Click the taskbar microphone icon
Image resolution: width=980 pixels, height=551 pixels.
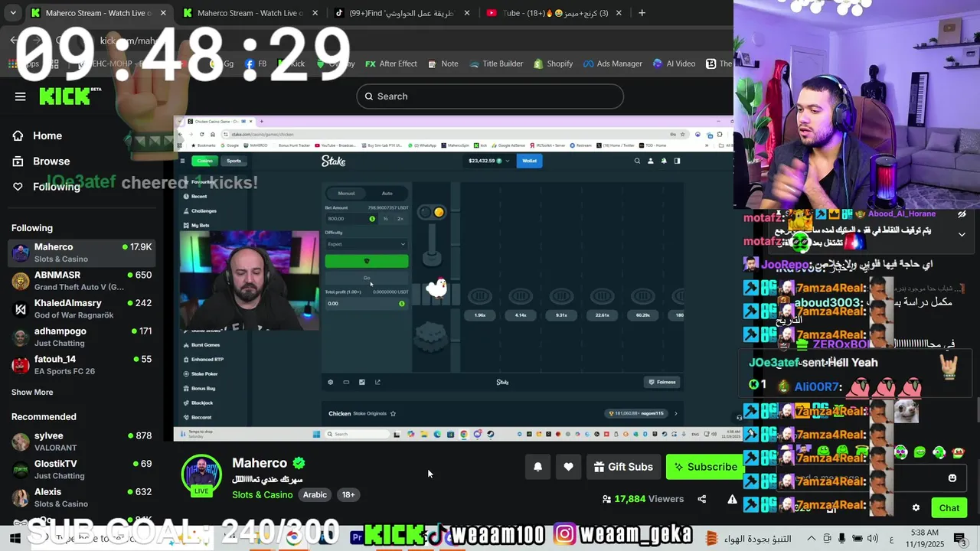click(x=842, y=539)
